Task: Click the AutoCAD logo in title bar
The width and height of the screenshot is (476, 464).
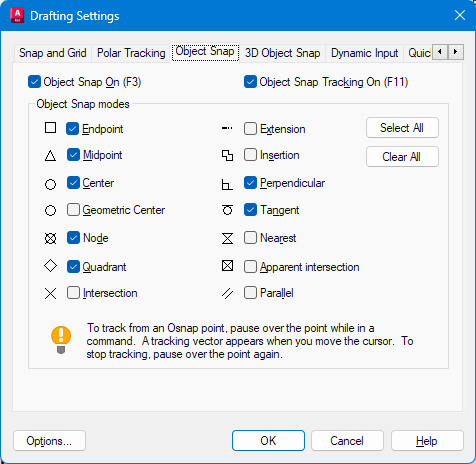Action: (x=17, y=15)
